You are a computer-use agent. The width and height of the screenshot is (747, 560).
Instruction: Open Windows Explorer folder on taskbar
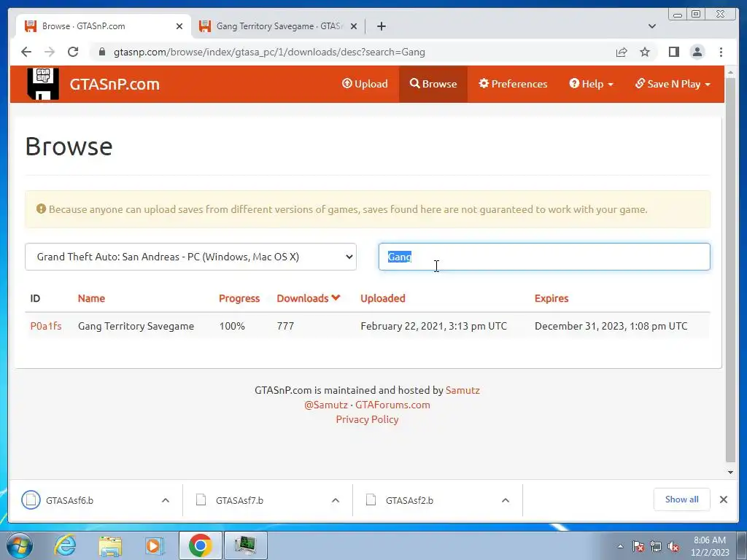(x=110, y=545)
